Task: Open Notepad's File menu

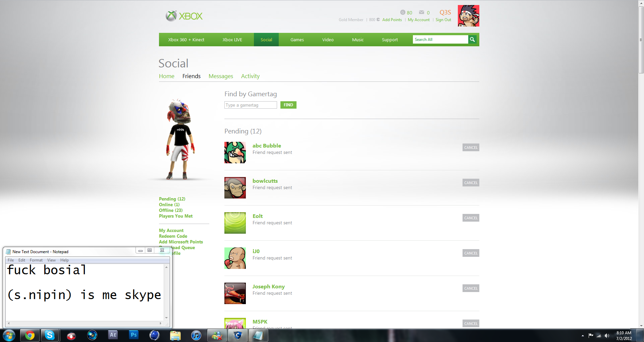Action: [11, 260]
